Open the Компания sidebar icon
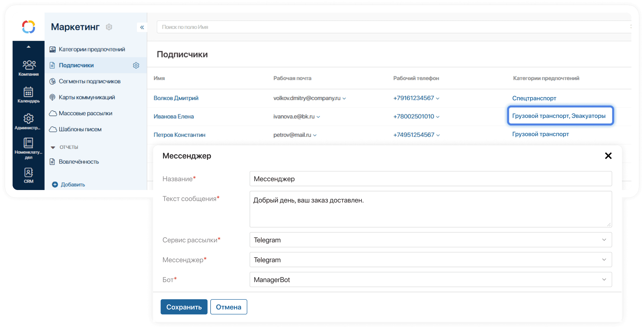 click(29, 65)
